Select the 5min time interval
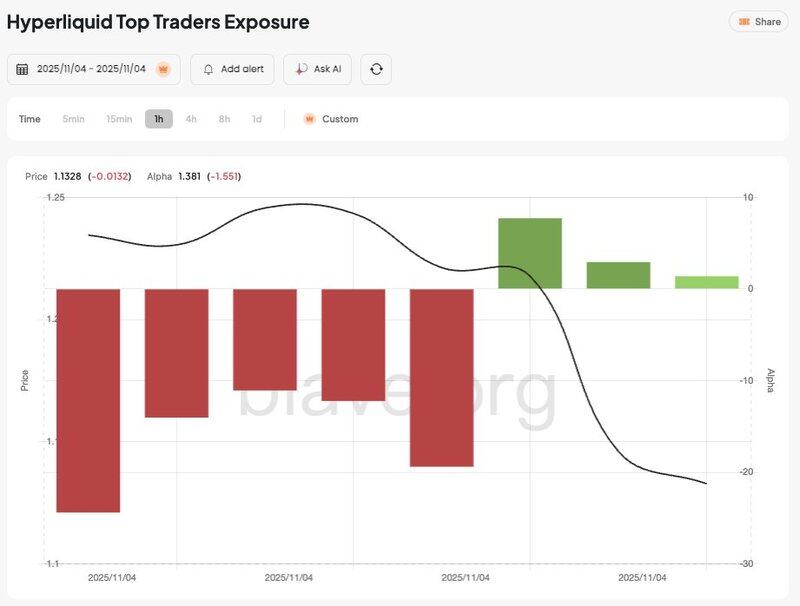 (x=73, y=119)
